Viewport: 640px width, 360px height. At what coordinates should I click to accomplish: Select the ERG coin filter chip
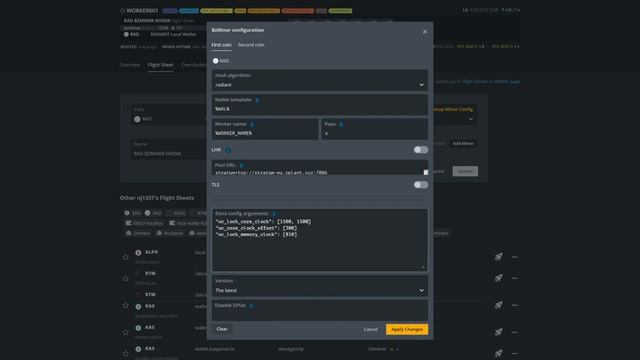(133, 213)
